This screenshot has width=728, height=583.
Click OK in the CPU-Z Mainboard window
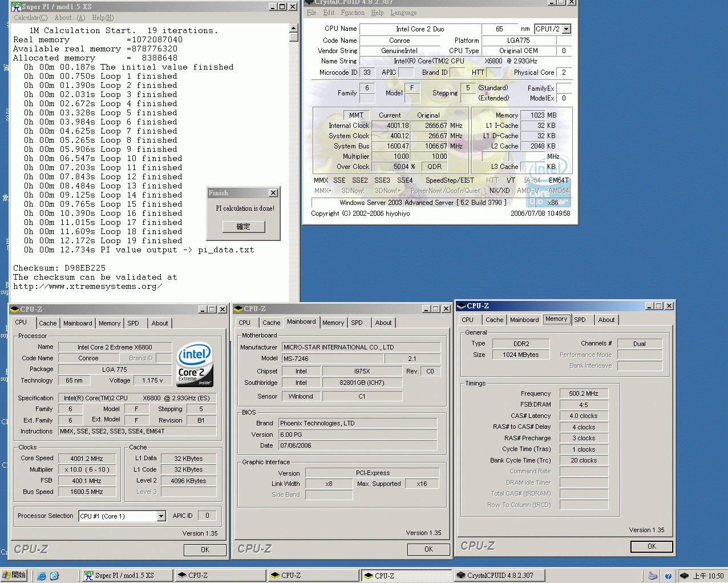coord(429,549)
